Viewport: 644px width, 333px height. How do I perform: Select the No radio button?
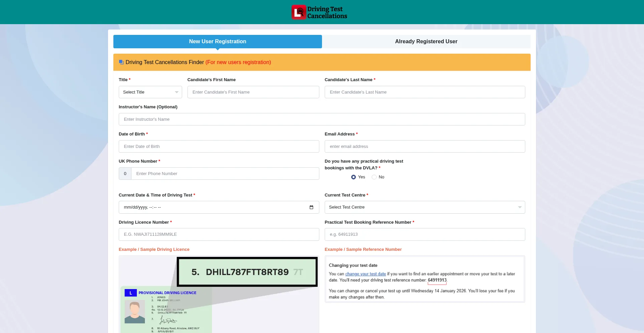click(x=374, y=177)
